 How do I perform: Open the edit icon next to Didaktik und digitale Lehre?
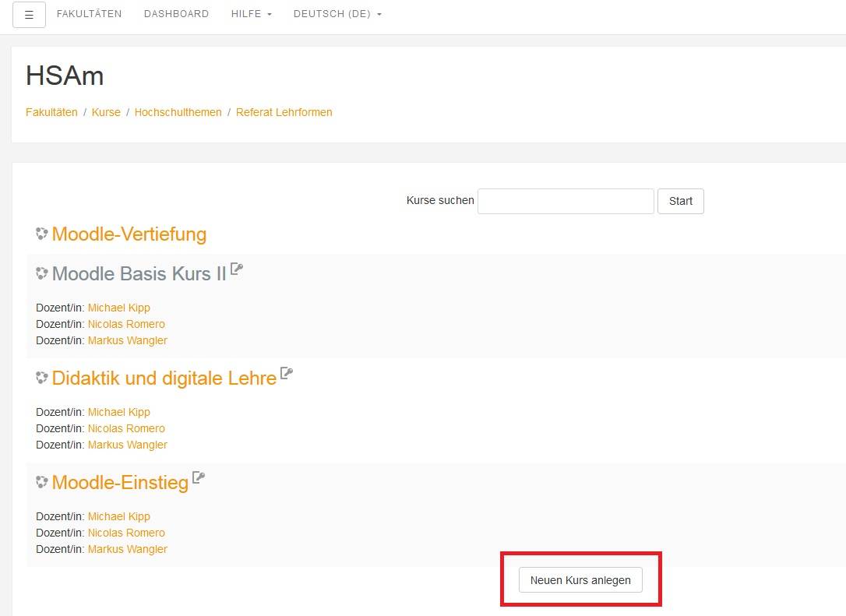286,372
